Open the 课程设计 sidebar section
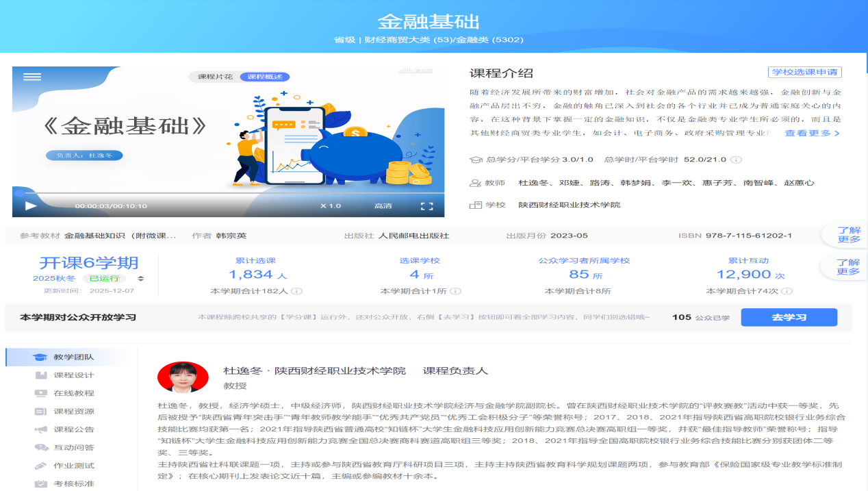Screen dimensions: 868x491 pyautogui.click(x=73, y=375)
